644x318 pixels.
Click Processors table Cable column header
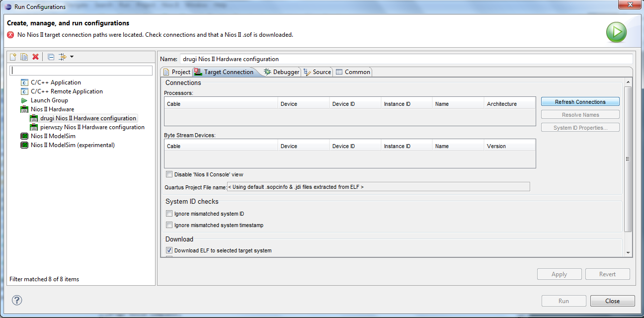pos(221,104)
